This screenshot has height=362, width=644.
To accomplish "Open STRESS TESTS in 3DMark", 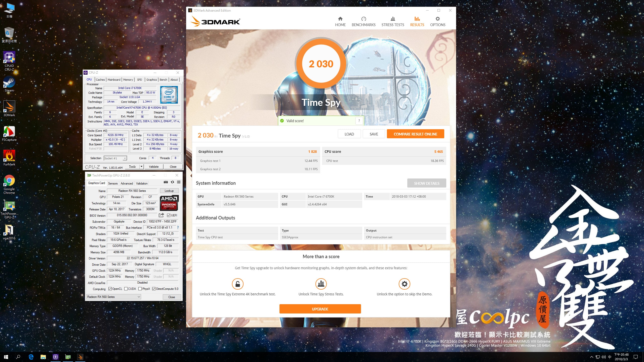I will [x=393, y=22].
